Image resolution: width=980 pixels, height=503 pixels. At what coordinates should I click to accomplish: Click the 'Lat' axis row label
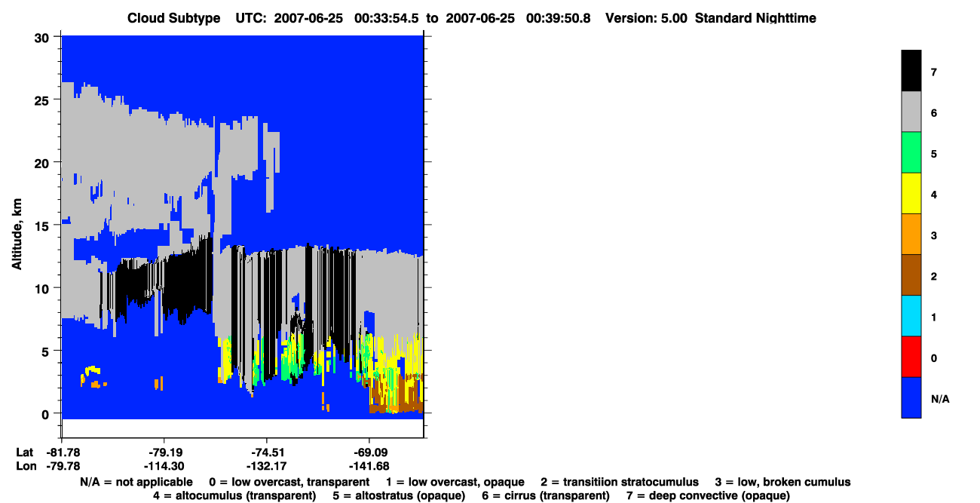coord(24,452)
